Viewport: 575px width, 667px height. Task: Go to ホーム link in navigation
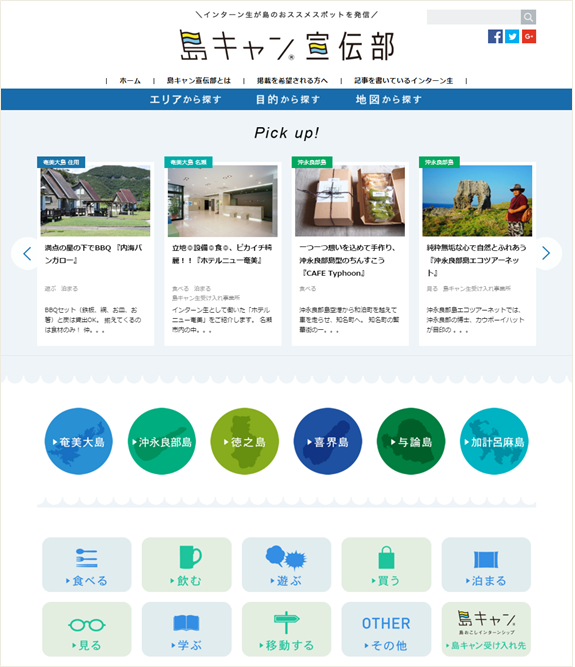(130, 81)
